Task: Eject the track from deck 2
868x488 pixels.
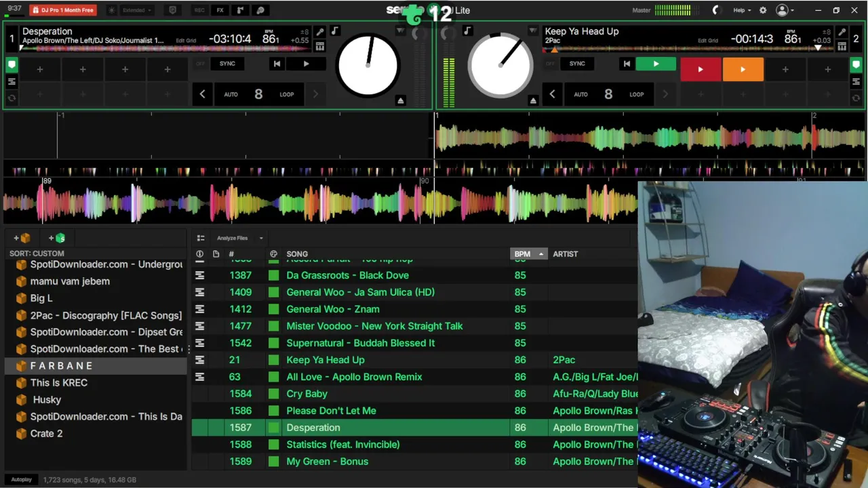Action: [533, 100]
